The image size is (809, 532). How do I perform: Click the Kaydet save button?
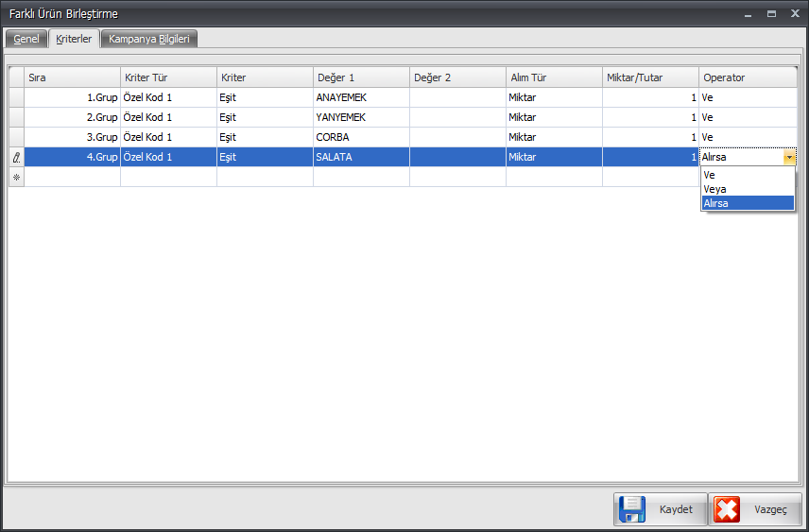point(659,509)
